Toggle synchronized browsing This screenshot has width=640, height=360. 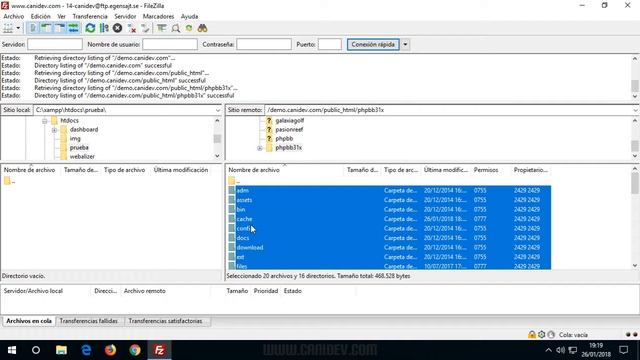[x=189, y=28]
